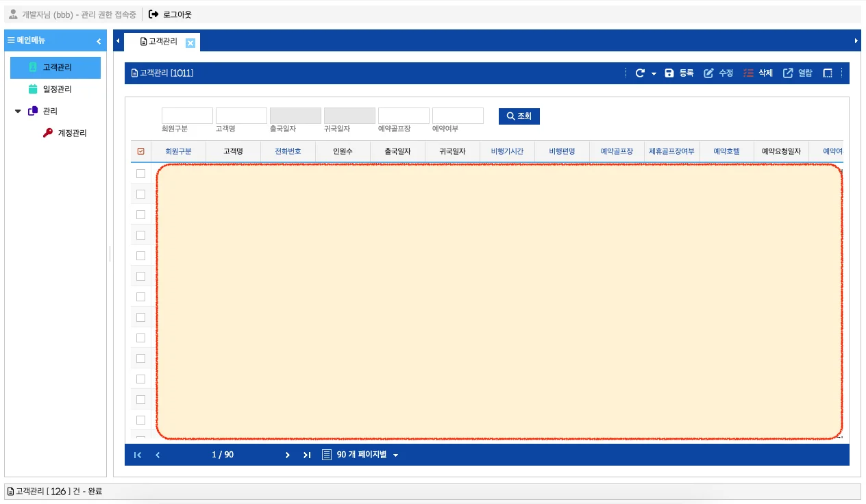Click the 조회 search button
The height and width of the screenshot is (504, 866).
pos(519,116)
